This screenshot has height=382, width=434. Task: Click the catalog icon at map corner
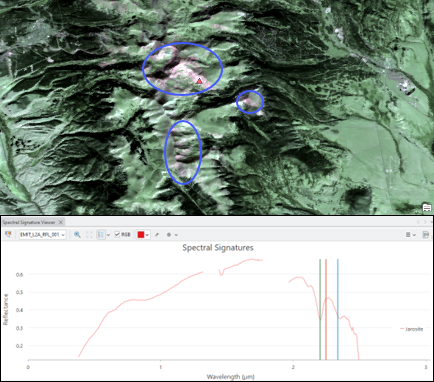[427, 208]
